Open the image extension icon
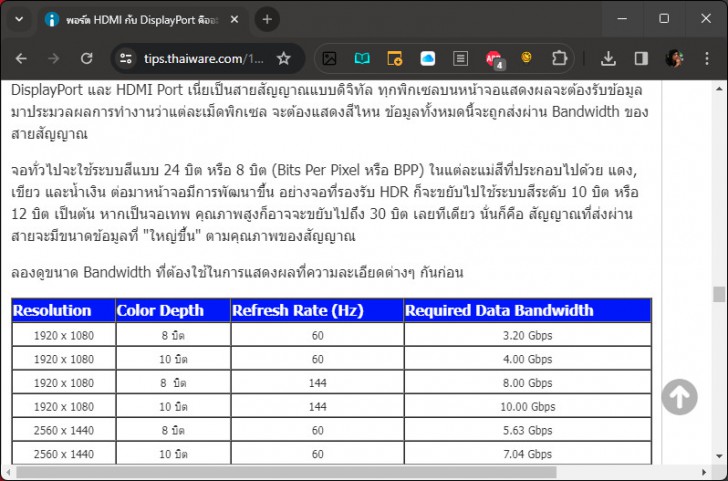The height and width of the screenshot is (481, 728). point(329,58)
